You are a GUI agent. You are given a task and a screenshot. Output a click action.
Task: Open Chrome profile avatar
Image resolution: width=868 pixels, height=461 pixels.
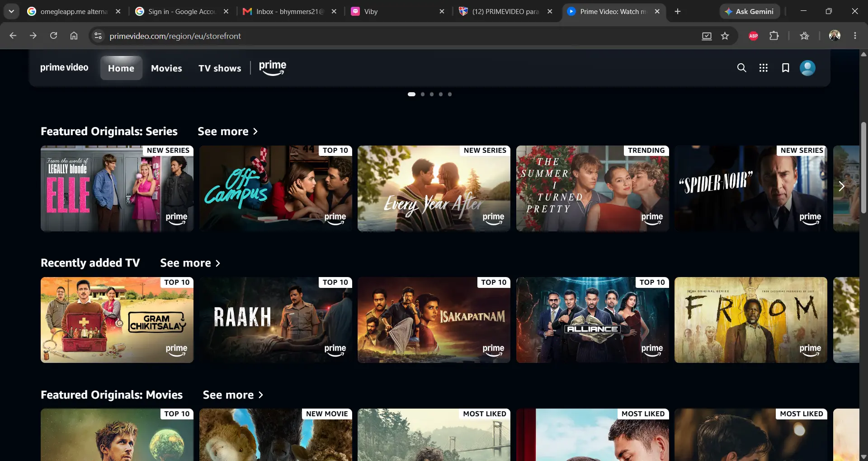(835, 36)
